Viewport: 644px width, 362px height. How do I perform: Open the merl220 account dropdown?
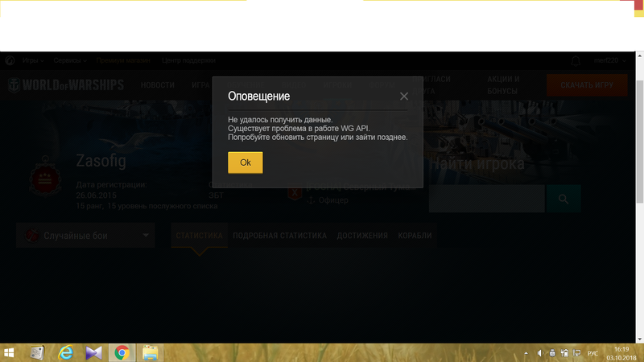610,60
